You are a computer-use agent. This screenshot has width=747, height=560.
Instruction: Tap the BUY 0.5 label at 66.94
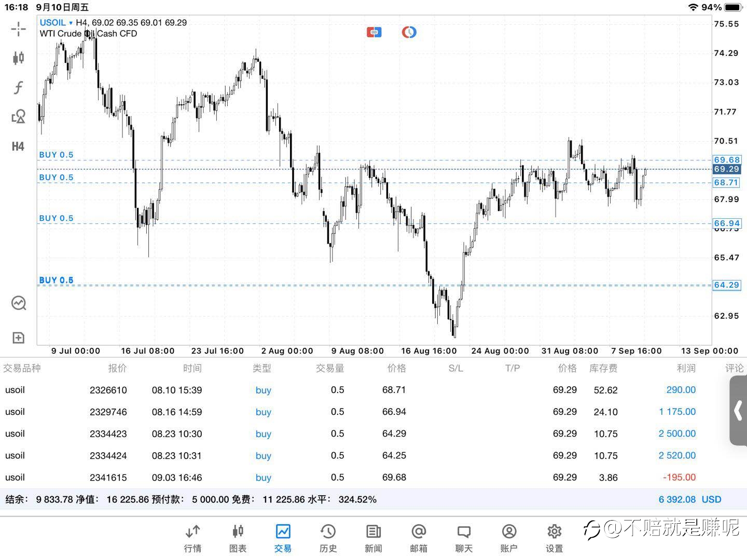56,218
